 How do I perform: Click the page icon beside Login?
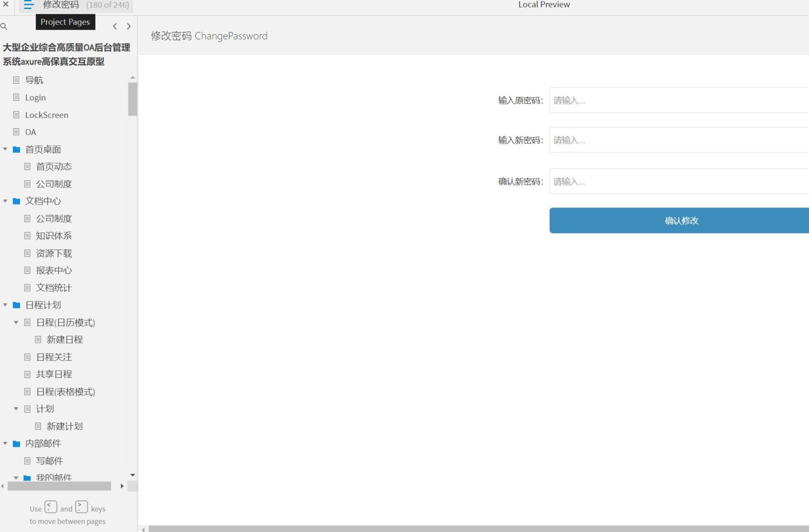point(16,97)
